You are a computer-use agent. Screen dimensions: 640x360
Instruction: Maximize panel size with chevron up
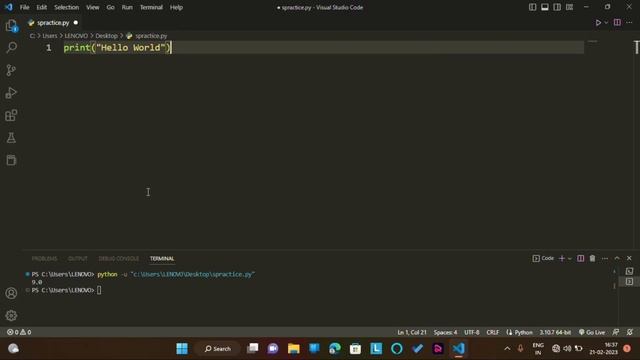tap(617, 258)
